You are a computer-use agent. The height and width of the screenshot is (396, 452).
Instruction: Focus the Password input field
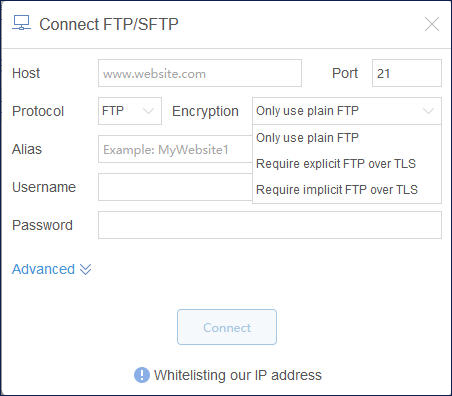(270, 225)
